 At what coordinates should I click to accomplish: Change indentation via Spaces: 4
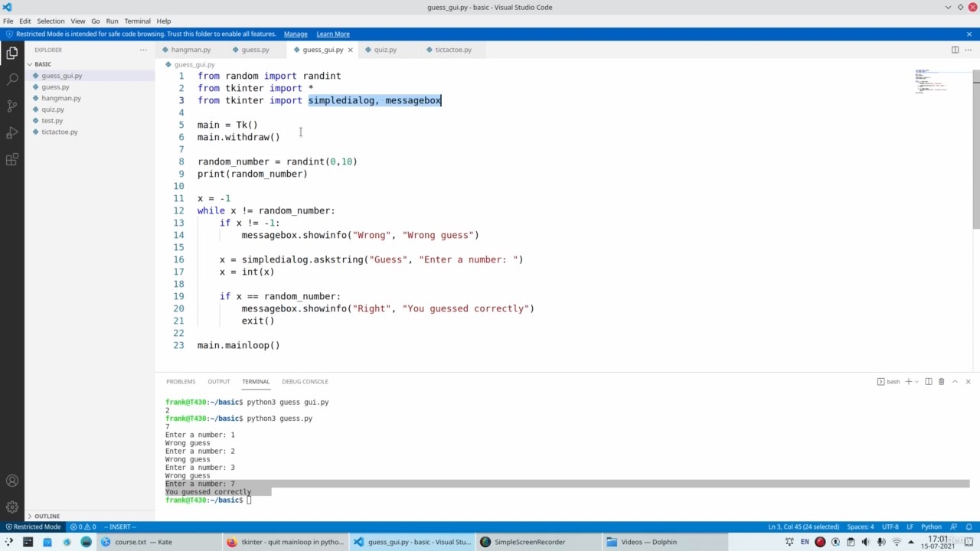pos(860,527)
